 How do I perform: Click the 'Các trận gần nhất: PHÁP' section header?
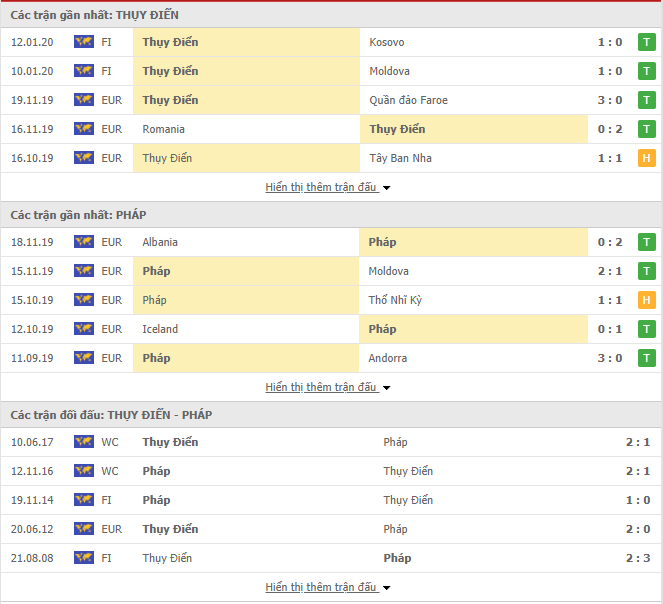(x=78, y=215)
